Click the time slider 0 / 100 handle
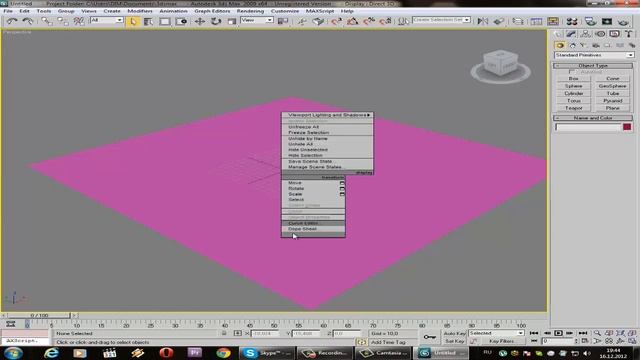This screenshot has width=640, height=360. [x=39, y=316]
